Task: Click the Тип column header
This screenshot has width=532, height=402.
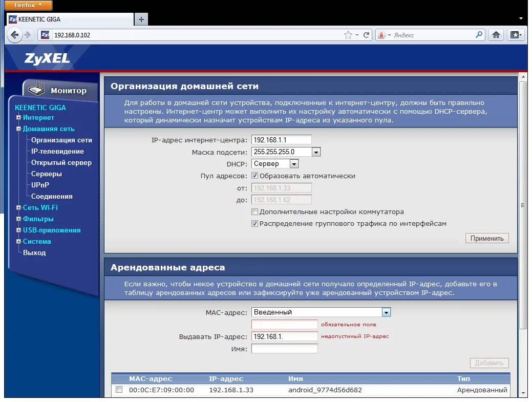Action: coord(463,378)
